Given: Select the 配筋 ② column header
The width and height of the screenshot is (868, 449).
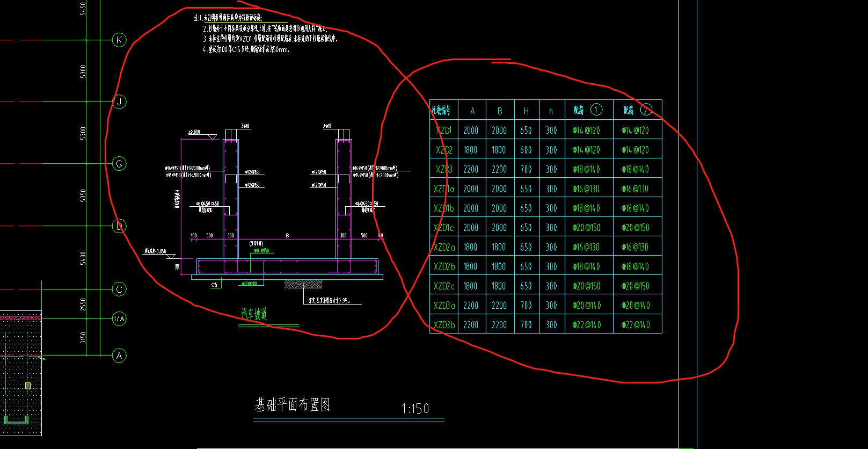Looking at the screenshot, I should (x=638, y=110).
